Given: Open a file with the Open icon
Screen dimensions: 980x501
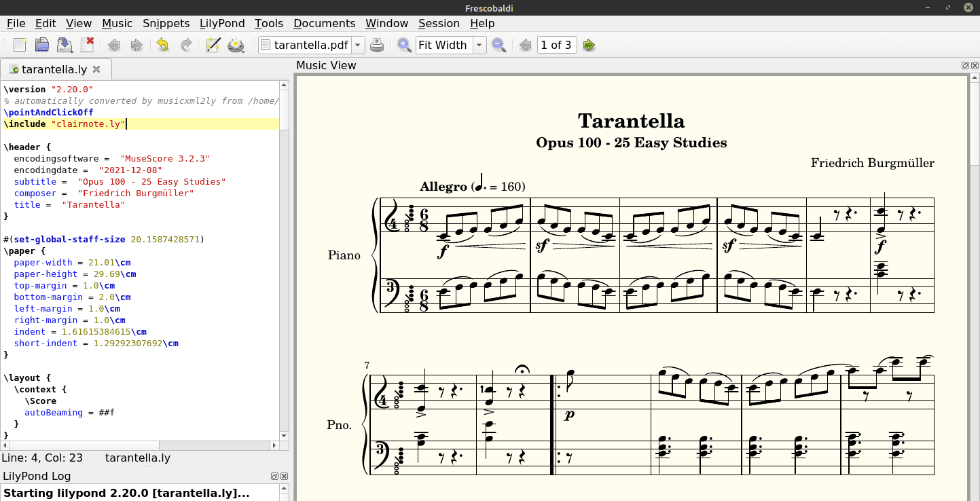Looking at the screenshot, I should pyautogui.click(x=42, y=45).
